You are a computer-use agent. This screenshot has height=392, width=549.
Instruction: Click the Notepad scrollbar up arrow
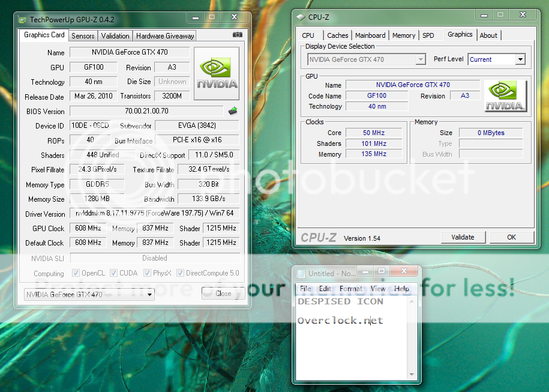(412, 301)
